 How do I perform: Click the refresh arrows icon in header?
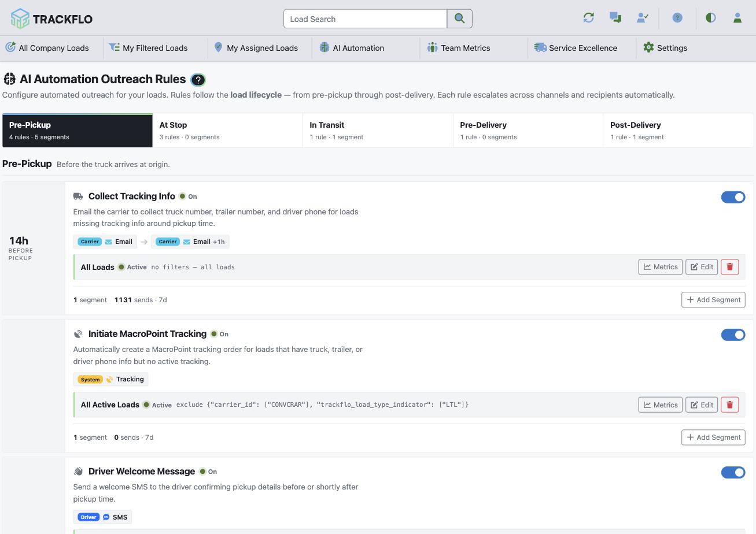click(589, 18)
